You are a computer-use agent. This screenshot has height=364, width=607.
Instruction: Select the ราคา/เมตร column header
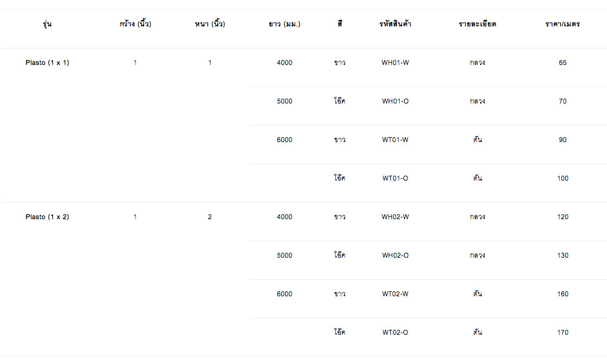click(562, 24)
